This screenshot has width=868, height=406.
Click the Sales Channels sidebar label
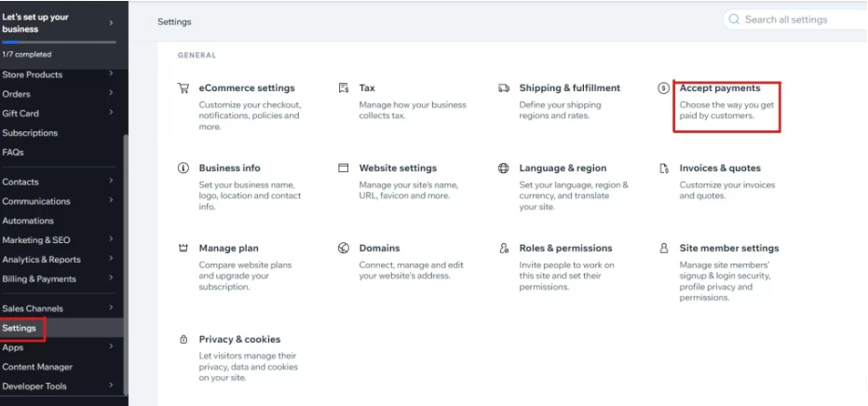click(33, 308)
